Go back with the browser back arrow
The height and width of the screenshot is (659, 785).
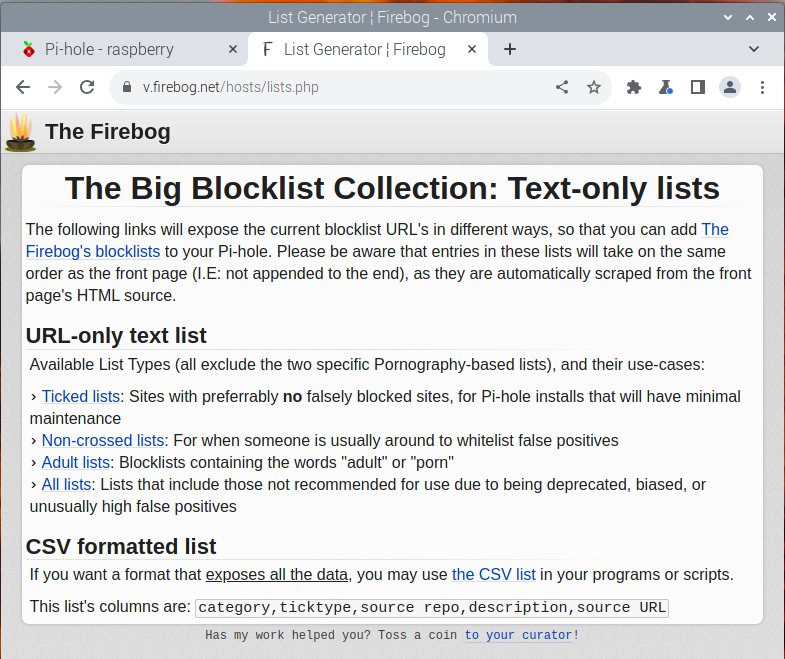(x=23, y=87)
